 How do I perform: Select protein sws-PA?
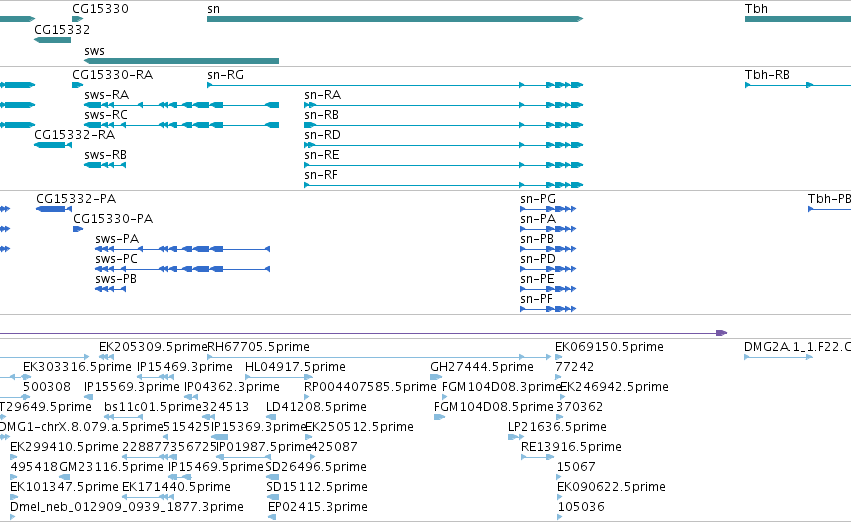coord(182,249)
